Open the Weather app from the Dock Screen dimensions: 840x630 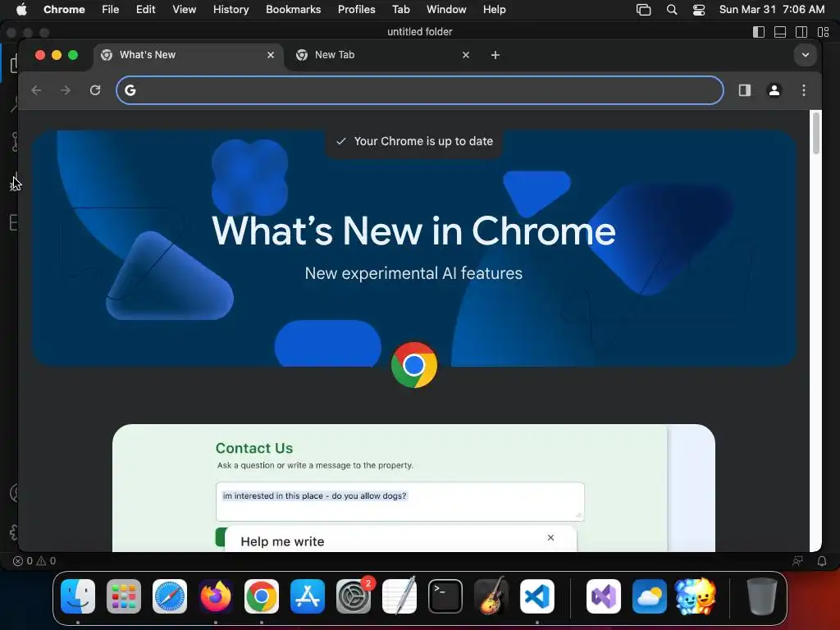pos(650,596)
